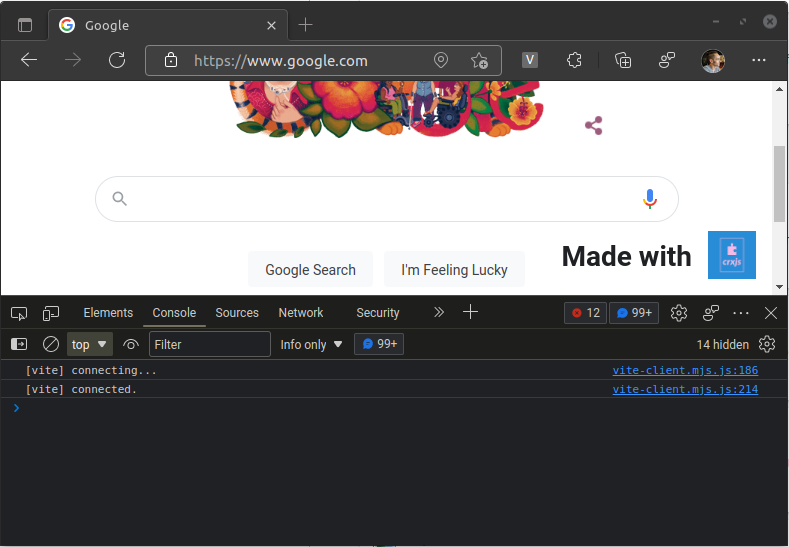Click the browser toolbar feedback icon
789x547 pixels.
coord(667,60)
